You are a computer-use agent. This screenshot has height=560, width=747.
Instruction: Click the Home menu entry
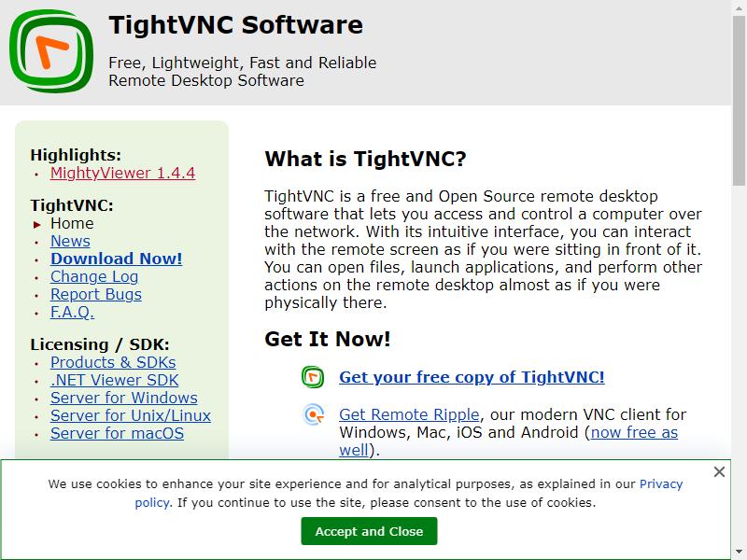pos(72,223)
